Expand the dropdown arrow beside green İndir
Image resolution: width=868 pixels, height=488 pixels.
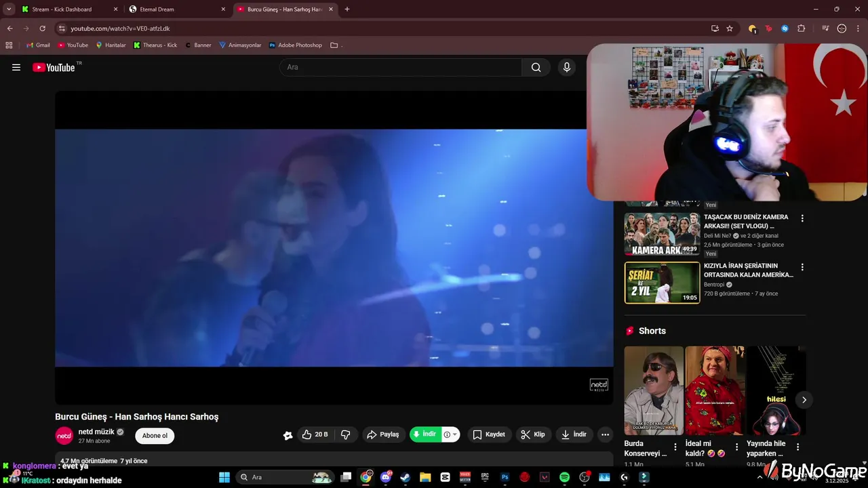[x=454, y=434]
